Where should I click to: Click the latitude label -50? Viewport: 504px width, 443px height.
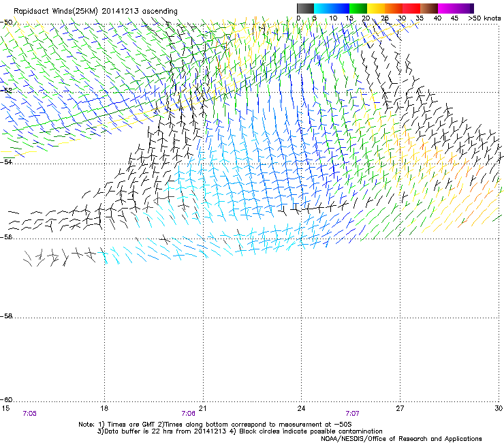6,22
